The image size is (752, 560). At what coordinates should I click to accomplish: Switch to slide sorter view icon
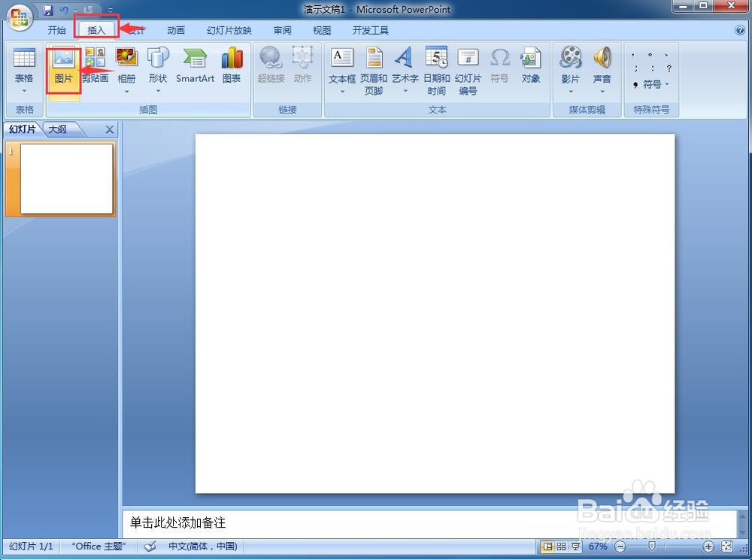pos(561,546)
